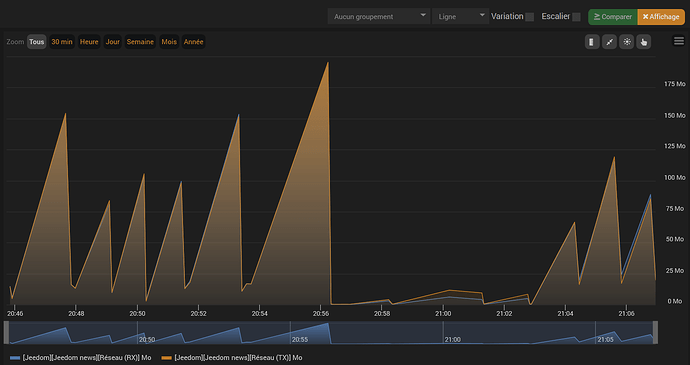Click the navigator's left range handle
This screenshot has height=365, width=690.
(x=6, y=332)
